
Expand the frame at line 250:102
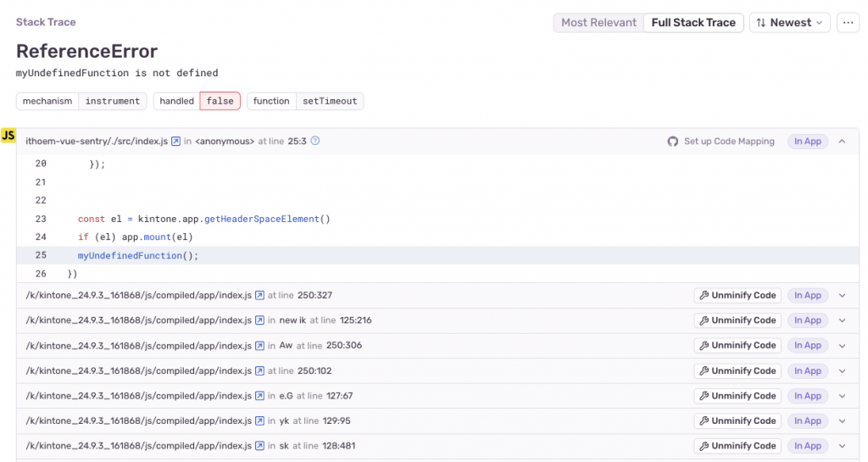pos(842,370)
